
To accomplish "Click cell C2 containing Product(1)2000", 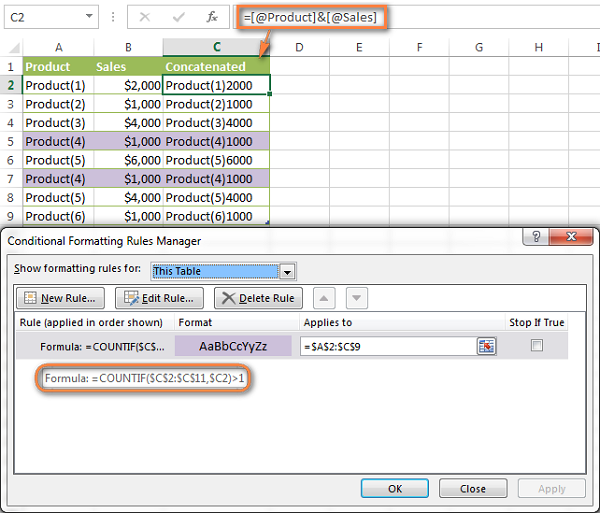I will point(217,85).
